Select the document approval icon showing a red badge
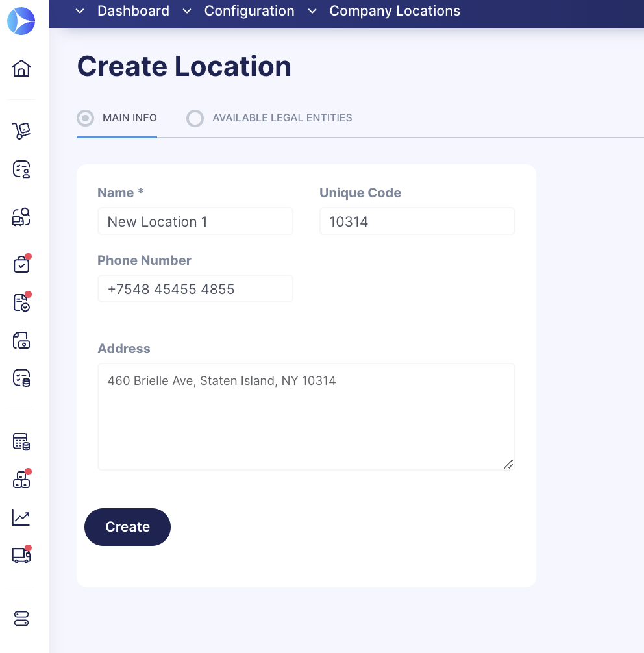This screenshot has width=644, height=653. [21, 302]
